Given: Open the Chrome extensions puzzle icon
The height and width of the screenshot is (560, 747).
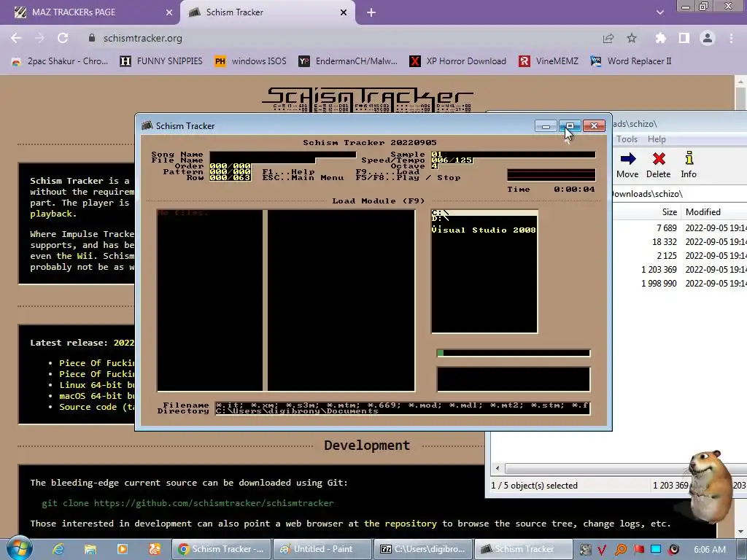Looking at the screenshot, I should pyautogui.click(x=660, y=38).
